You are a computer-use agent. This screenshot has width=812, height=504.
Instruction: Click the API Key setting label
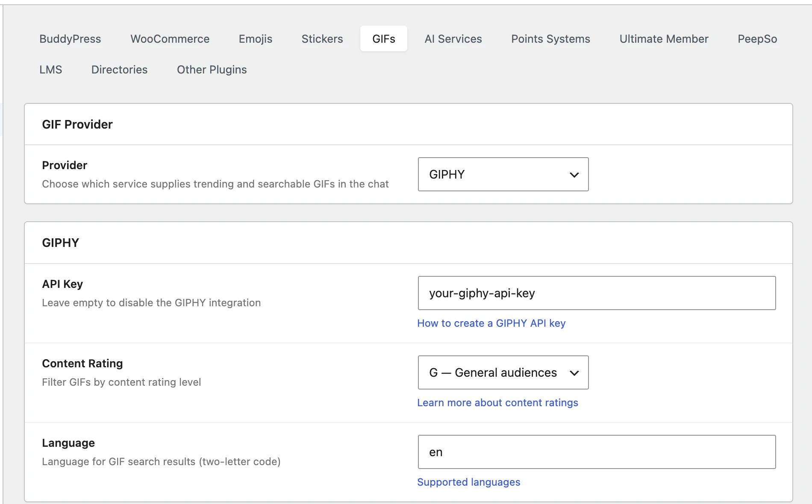pyautogui.click(x=62, y=284)
